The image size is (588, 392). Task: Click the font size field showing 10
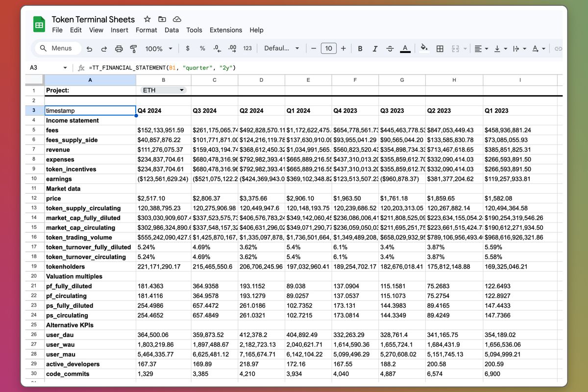click(x=328, y=48)
